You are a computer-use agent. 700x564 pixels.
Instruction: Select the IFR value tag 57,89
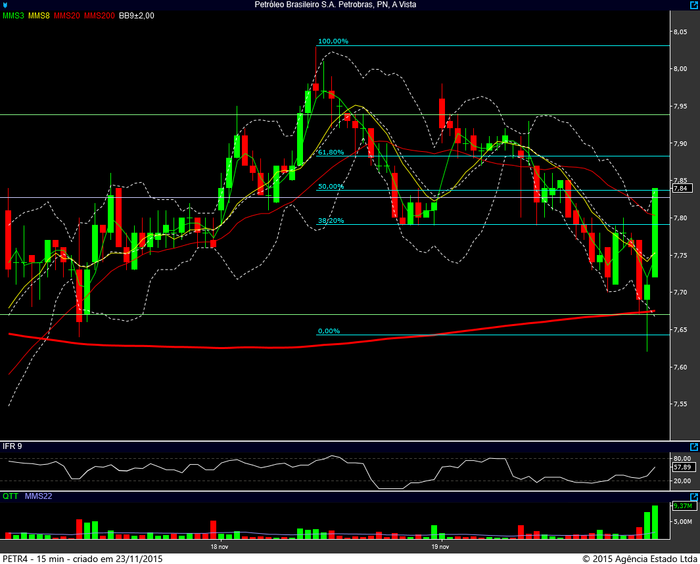[x=682, y=466]
